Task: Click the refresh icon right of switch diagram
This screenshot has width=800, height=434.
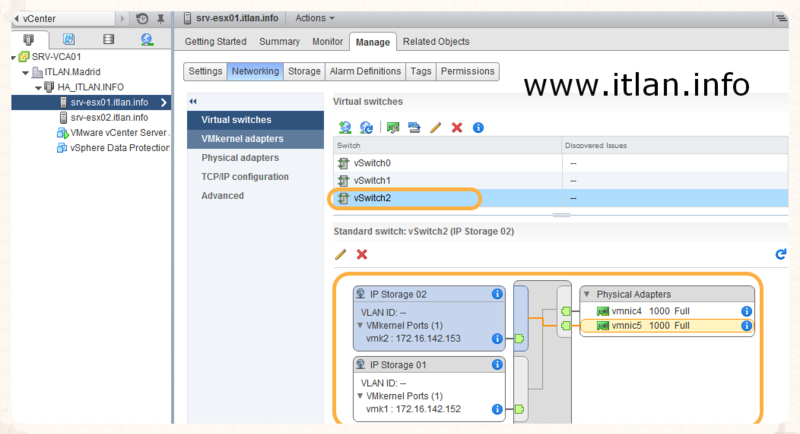Action: [781, 254]
